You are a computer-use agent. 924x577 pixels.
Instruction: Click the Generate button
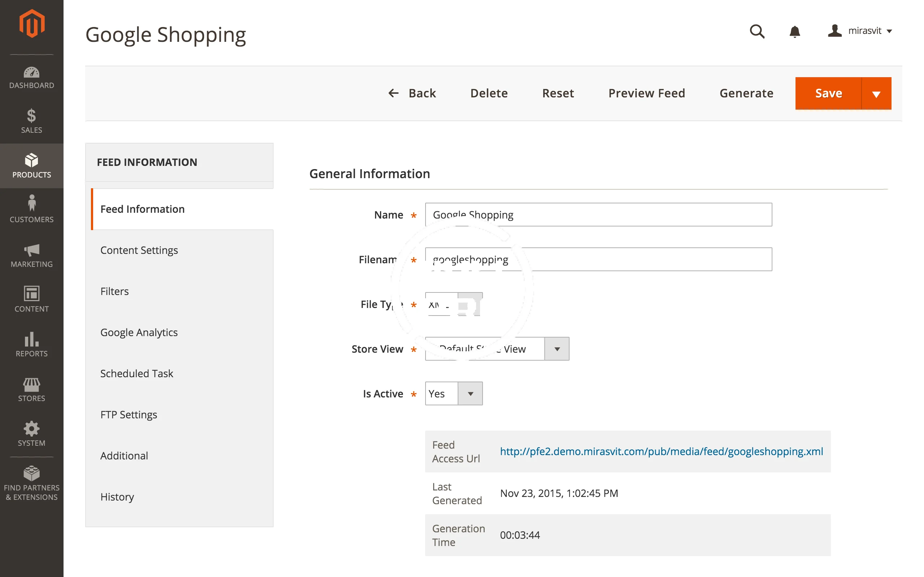[x=746, y=93]
